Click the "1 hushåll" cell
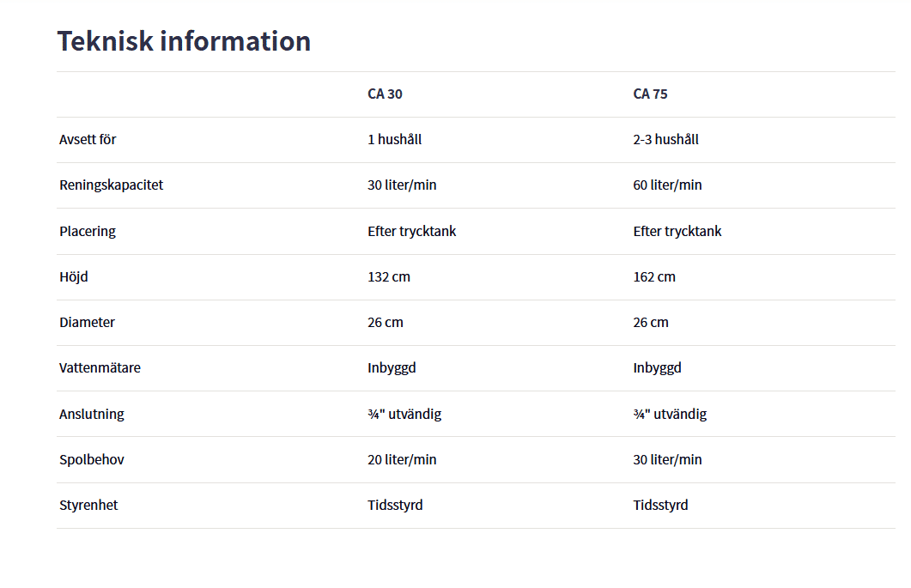The height and width of the screenshot is (588, 911). point(394,140)
